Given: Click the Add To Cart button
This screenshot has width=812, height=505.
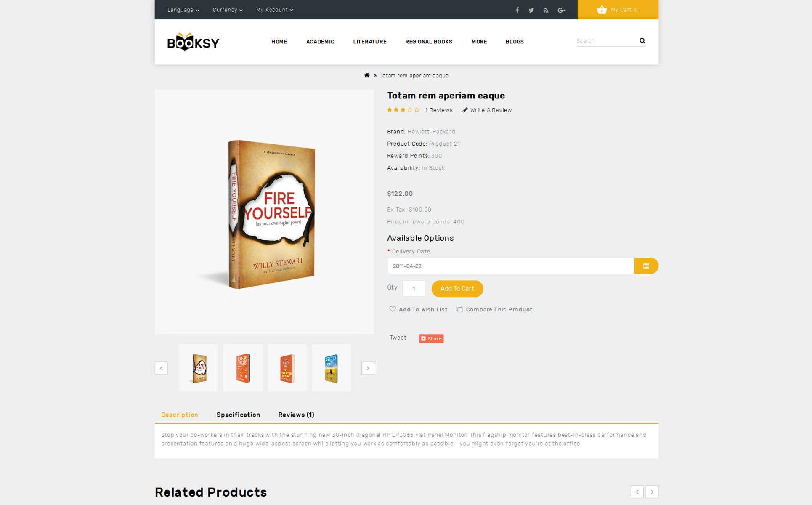Looking at the screenshot, I should click(457, 289).
